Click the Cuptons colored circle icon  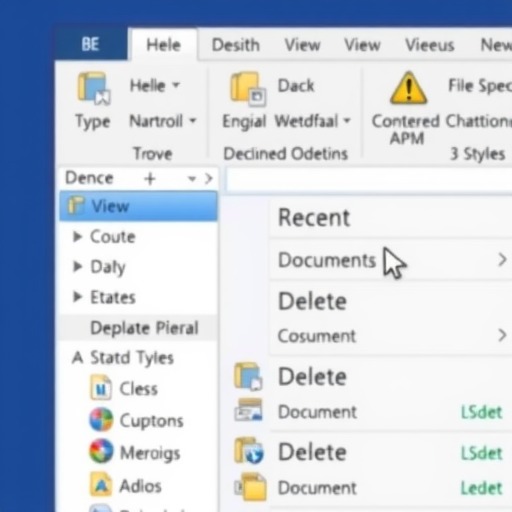tap(101, 419)
